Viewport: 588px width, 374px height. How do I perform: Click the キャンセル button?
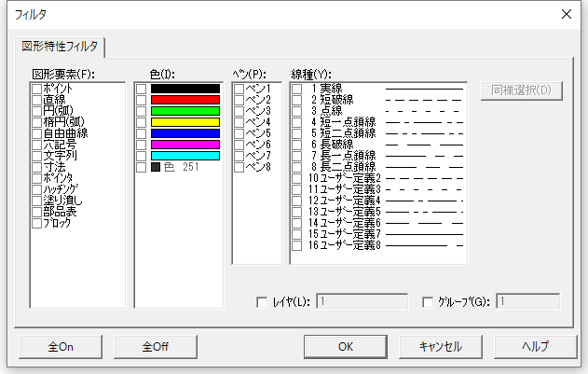440,346
